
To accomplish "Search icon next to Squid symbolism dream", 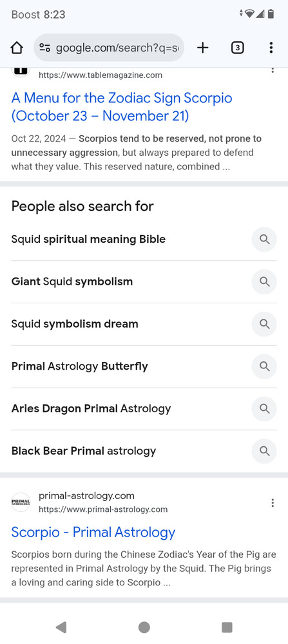I will (x=264, y=324).
